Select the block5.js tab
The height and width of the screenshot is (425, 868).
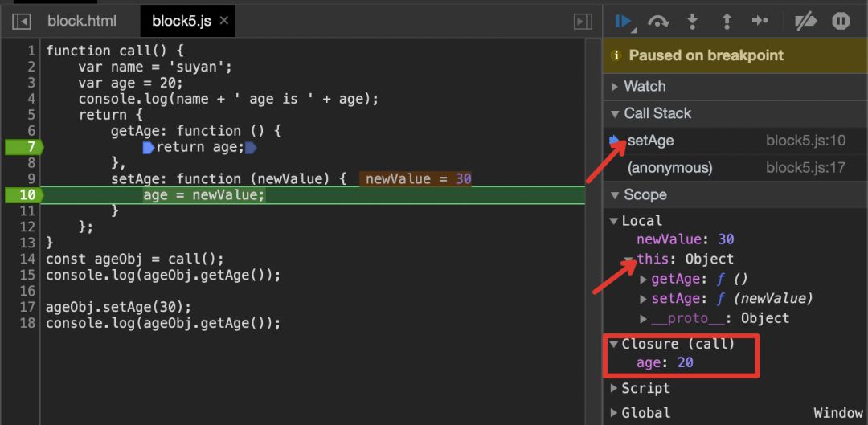pos(182,21)
